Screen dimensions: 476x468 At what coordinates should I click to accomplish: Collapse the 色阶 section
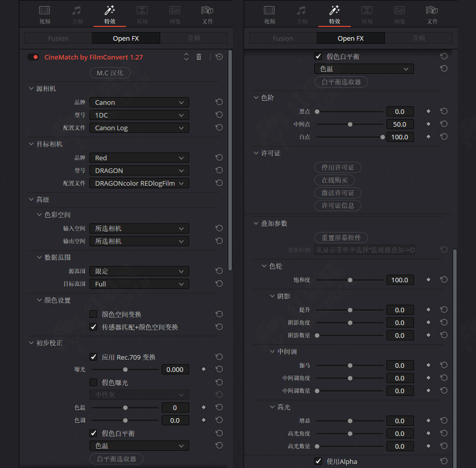point(256,98)
